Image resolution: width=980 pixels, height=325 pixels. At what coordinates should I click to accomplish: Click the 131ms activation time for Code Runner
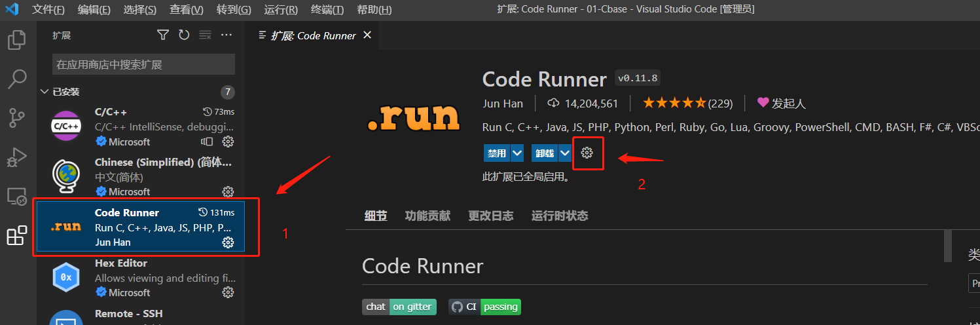tap(216, 212)
